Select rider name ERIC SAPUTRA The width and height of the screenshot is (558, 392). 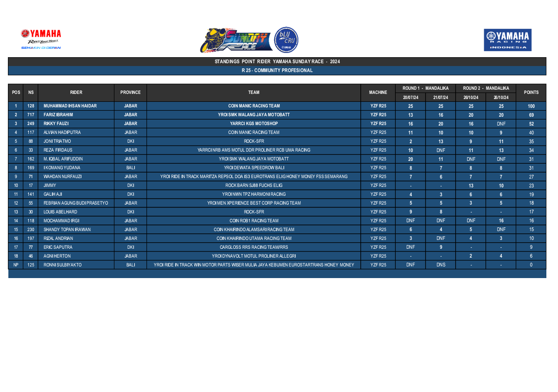58,247
